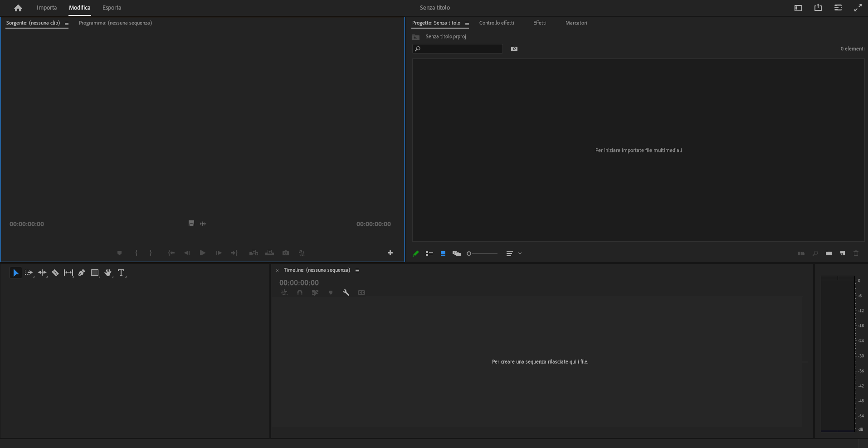Toggle nest sequence insert mode
This screenshot has height=448, width=868.
click(x=284, y=293)
